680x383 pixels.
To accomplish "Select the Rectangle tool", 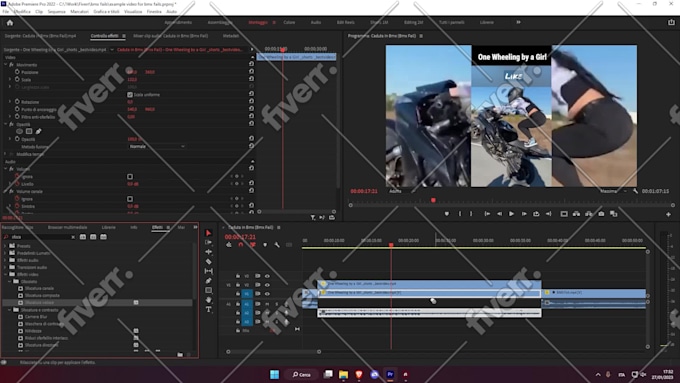I will [209, 290].
